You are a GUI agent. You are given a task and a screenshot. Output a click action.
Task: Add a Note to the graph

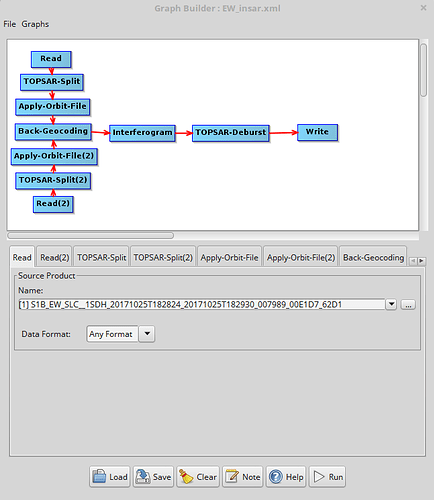pos(243,477)
